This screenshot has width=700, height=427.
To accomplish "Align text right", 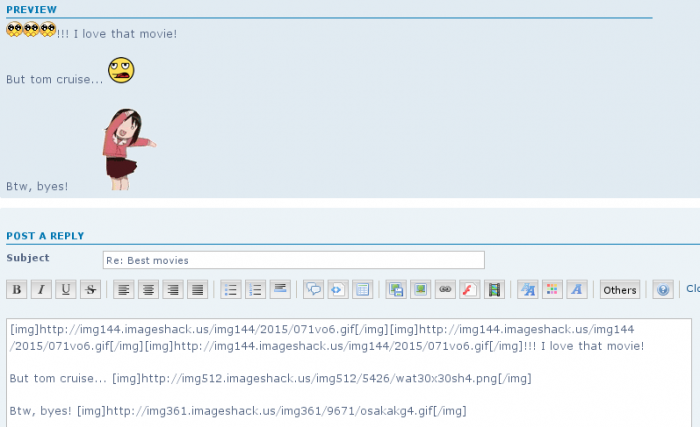I will coord(173,289).
